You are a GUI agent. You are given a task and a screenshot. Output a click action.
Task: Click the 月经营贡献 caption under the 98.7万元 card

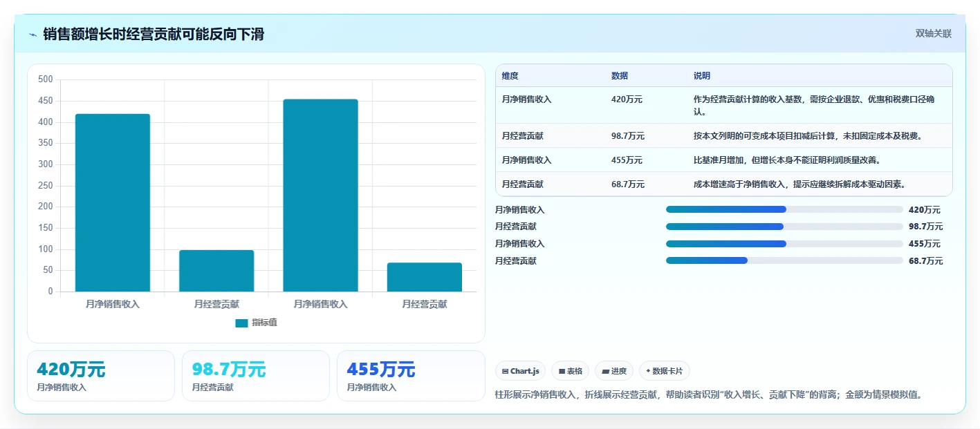pyautogui.click(x=213, y=388)
